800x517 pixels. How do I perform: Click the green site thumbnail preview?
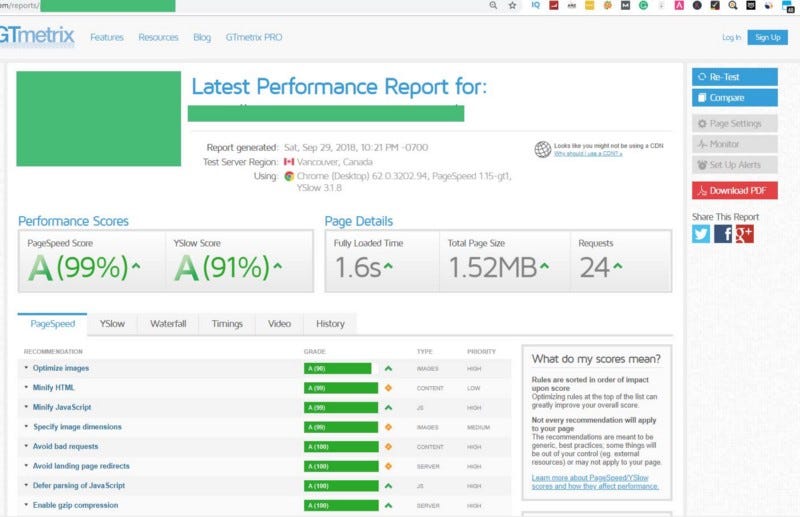98,118
